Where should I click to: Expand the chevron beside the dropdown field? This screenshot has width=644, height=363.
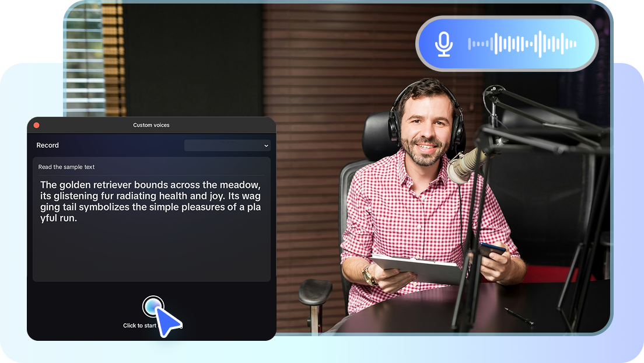pos(265,145)
